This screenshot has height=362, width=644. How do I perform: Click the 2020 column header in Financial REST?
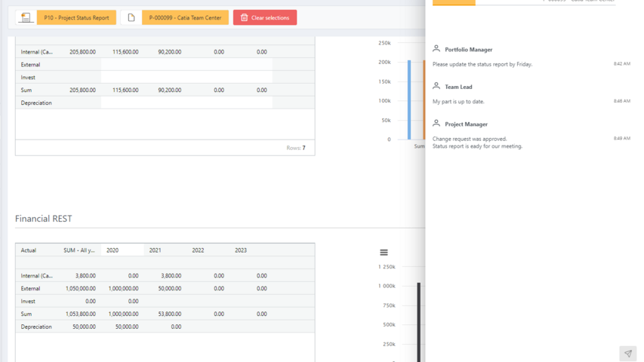(112, 250)
